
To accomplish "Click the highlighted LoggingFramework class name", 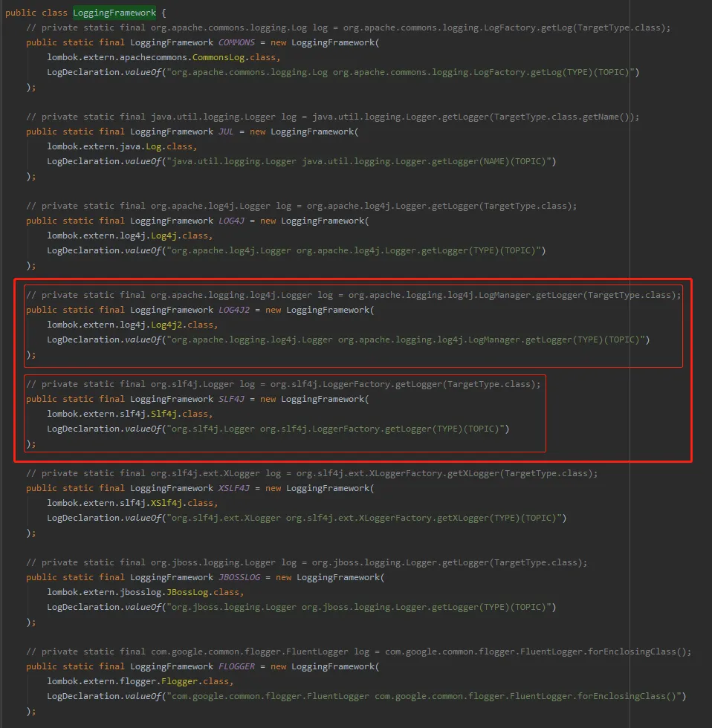I will (x=115, y=13).
